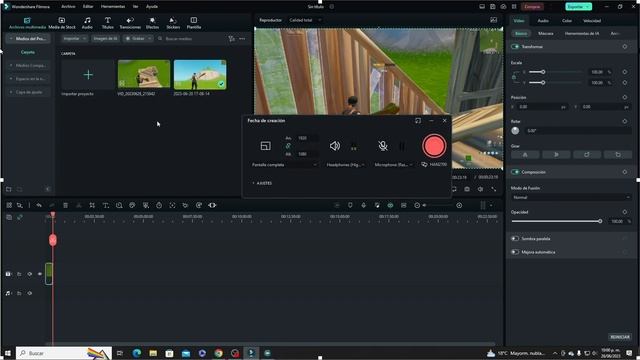Open the Archivos multimedia panel
Viewport: 640px width, 360px height.
(x=27, y=23)
